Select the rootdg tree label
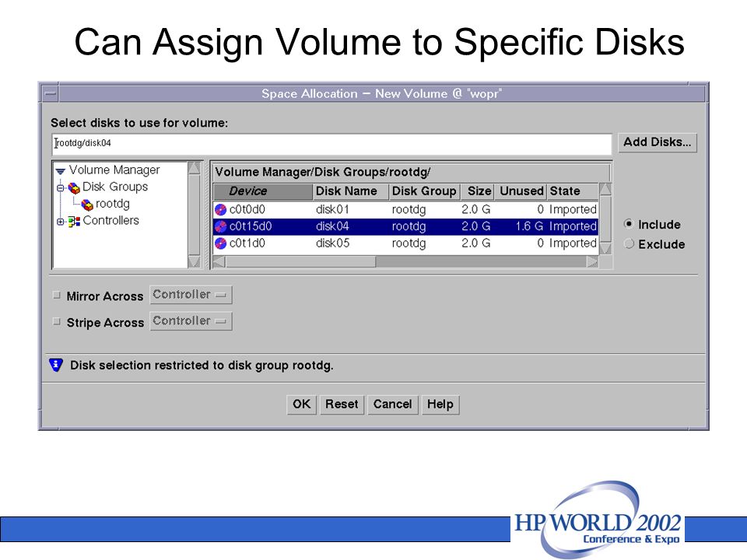Screen dimensions: 747x560 pos(113,204)
